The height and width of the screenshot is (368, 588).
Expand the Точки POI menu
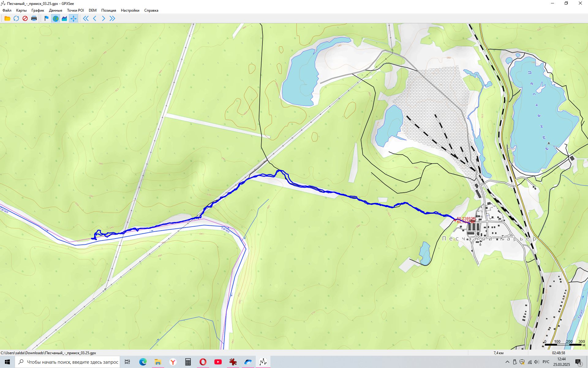[75, 10]
